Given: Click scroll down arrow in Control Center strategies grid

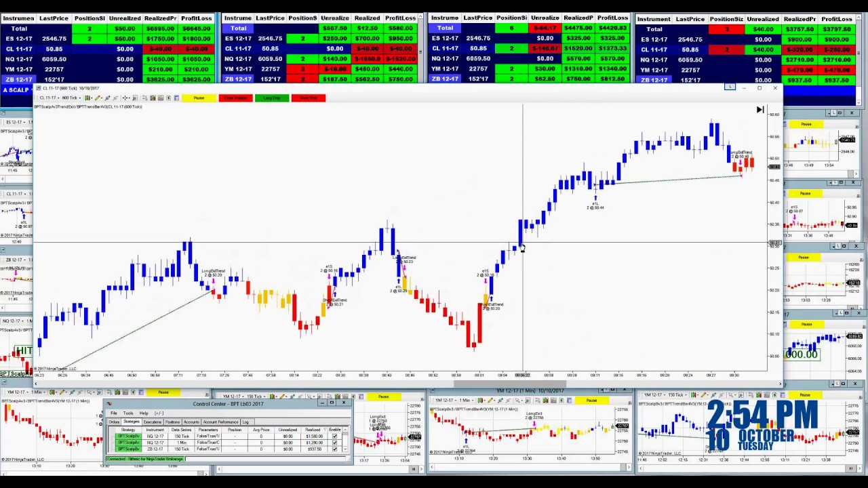Looking at the screenshot, I should click(345, 449).
